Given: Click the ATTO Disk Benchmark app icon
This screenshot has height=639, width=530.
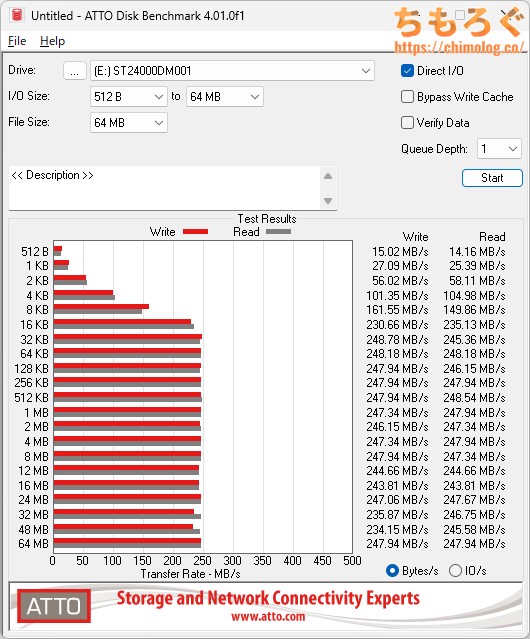Looking at the screenshot, I should pyautogui.click(x=17, y=15).
